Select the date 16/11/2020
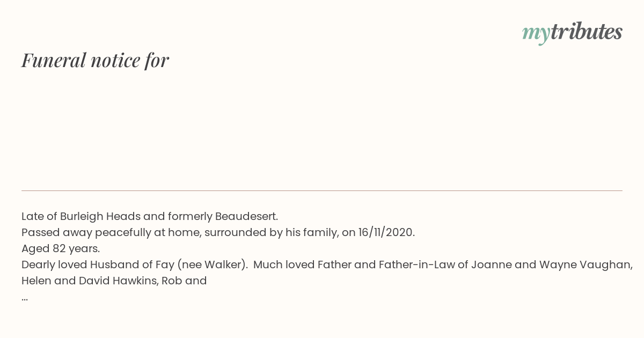644x338 pixels. pos(385,233)
